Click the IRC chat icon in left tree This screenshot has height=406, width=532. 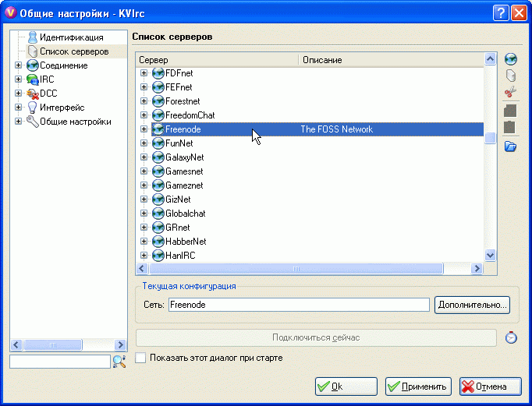pos(33,79)
